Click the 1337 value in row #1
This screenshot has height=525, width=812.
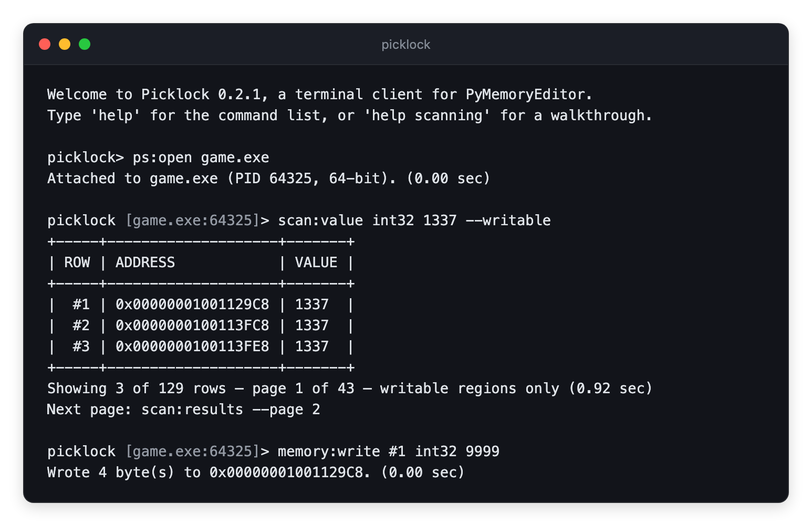(312, 304)
